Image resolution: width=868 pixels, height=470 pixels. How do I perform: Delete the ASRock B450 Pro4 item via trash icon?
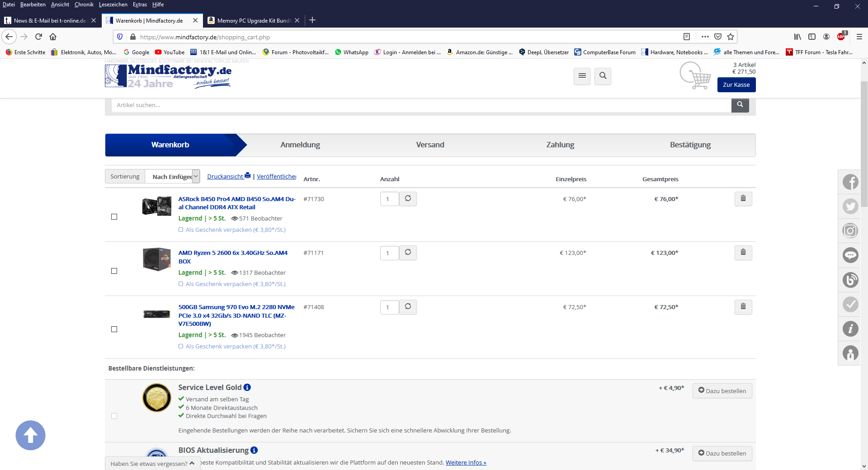tap(743, 199)
